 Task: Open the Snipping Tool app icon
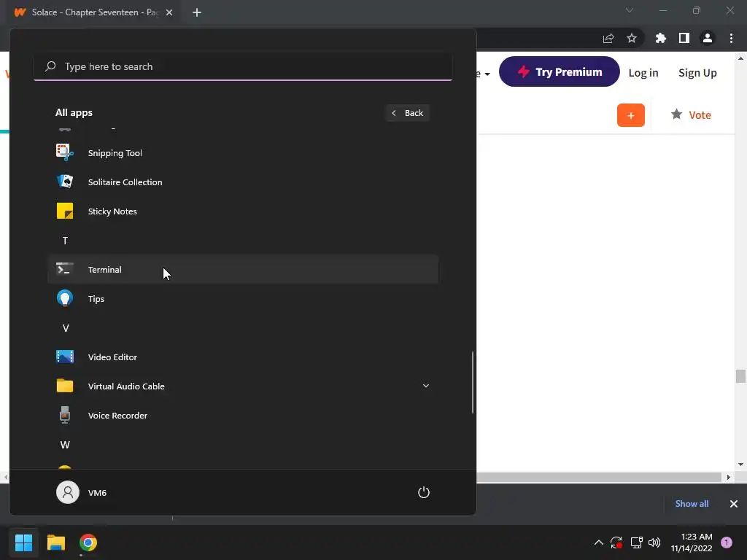[x=65, y=153]
